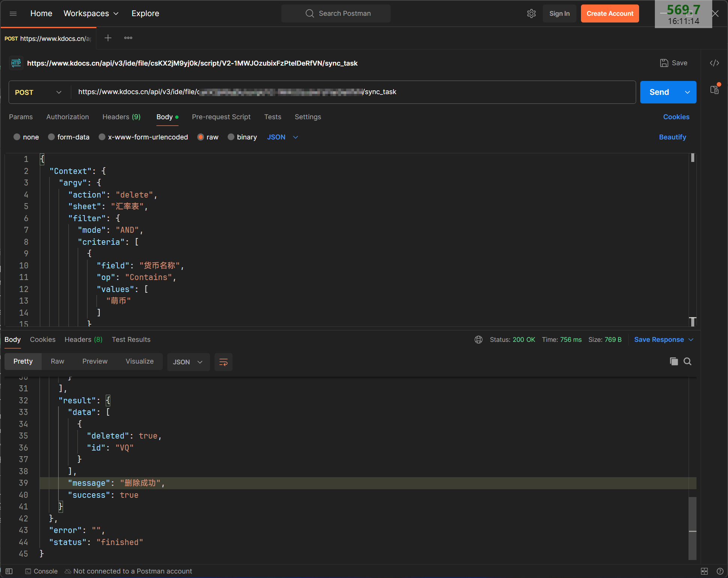728x578 pixels.
Task: Open response Cookies tab
Action: click(x=43, y=340)
